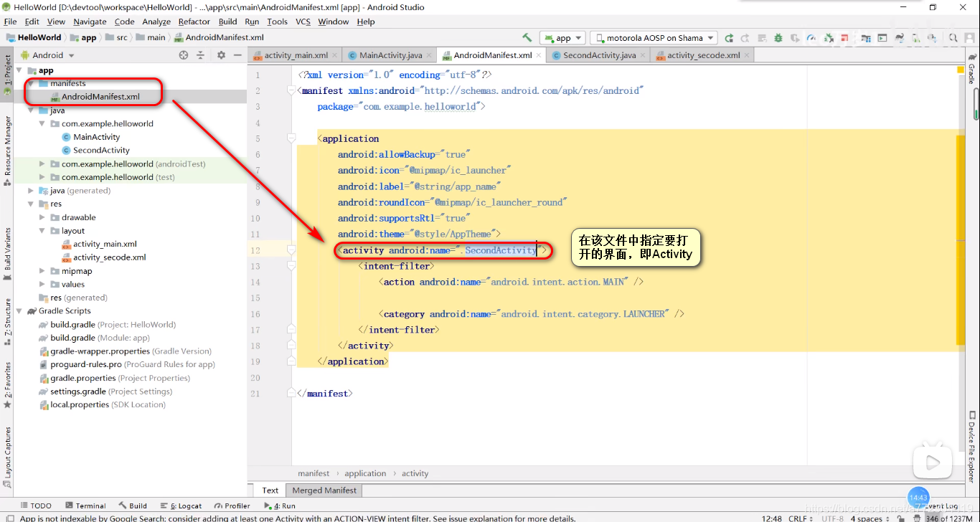Close the activity_main.xml editor tab

pyautogui.click(x=336, y=55)
